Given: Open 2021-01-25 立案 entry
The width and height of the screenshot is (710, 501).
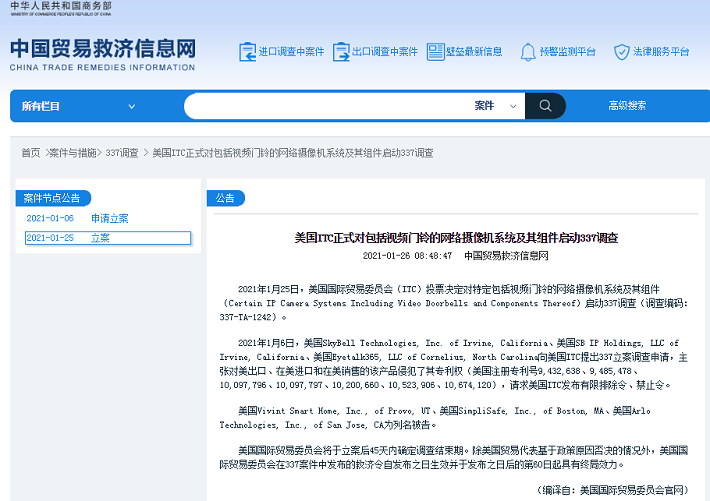Looking at the screenshot, I should pyautogui.click(x=108, y=238).
